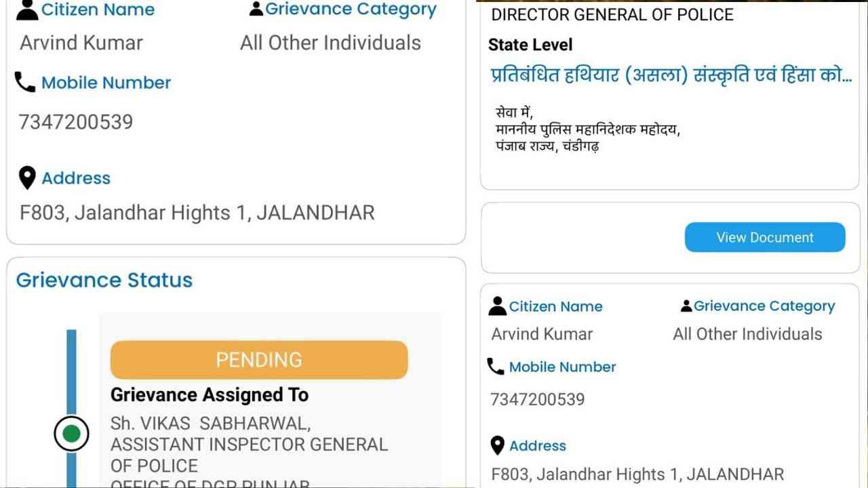The width and height of the screenshot is (868, 488).
Task: Click the Hindi letter text starting with सेवा में
Action: coord(587,129)
